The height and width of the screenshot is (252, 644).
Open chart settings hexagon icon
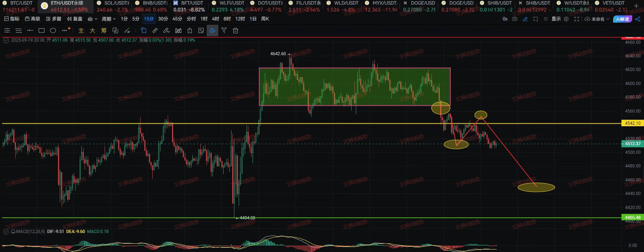[x=566, y=19]
